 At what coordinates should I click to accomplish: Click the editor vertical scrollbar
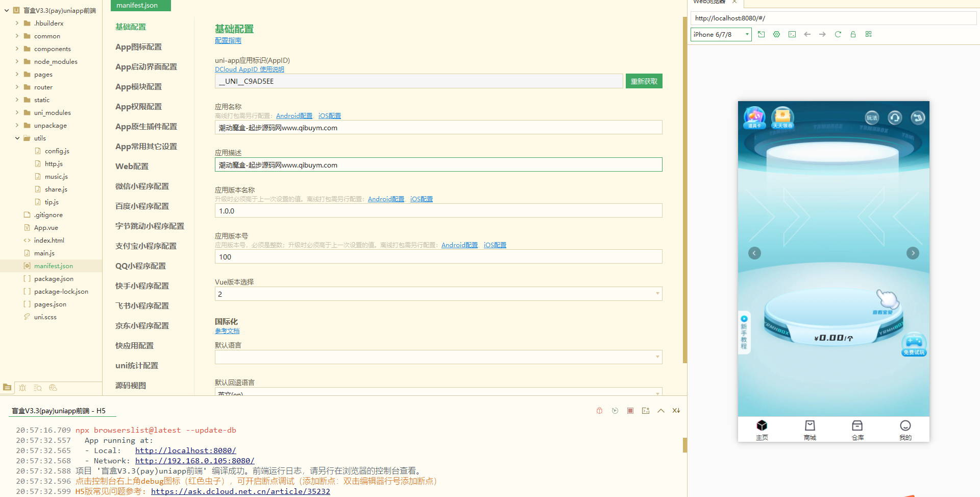pos(685,189)
